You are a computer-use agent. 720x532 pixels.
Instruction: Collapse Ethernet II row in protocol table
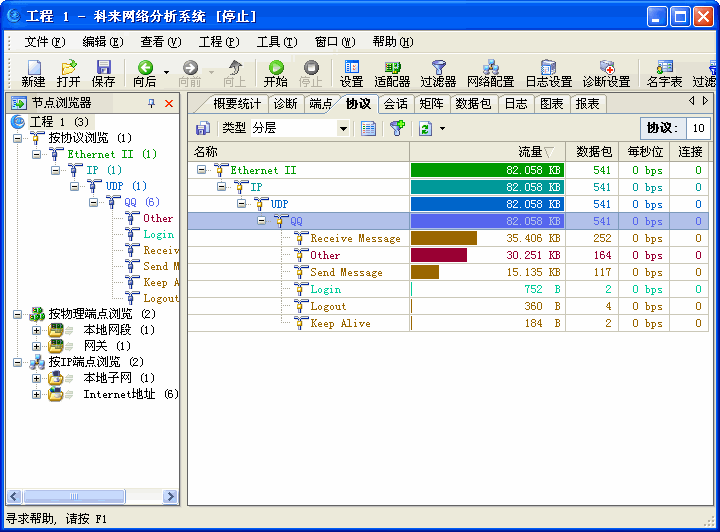click(201, 170)
